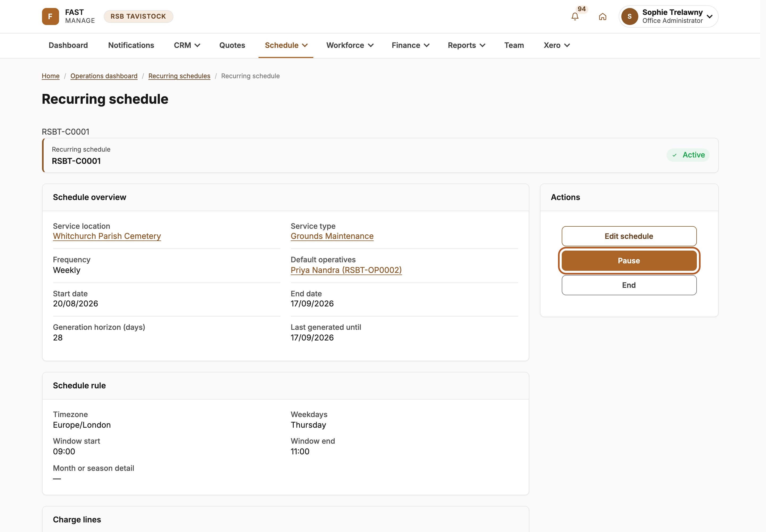Click the FAST Manage logo icon

pos(50,16)
